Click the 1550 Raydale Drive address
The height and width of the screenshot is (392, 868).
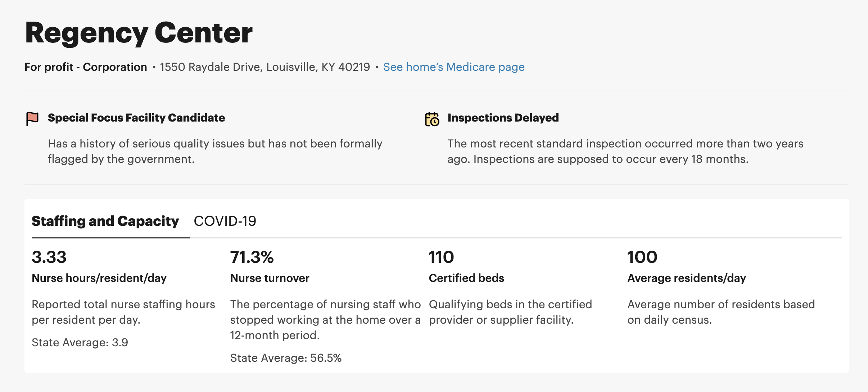point(265,67)
